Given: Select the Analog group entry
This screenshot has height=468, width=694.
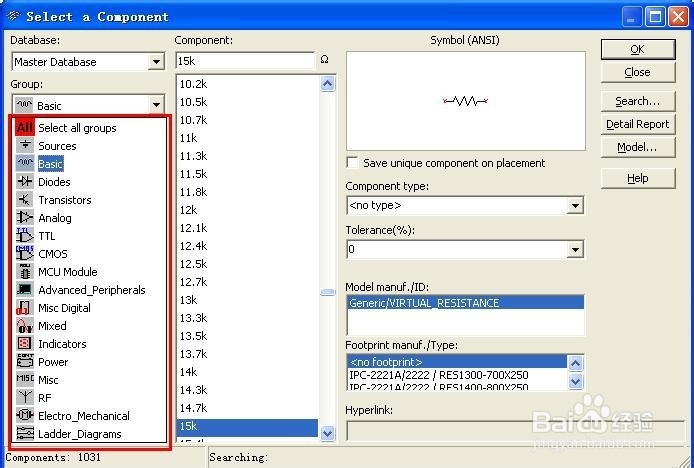Looking at the screenshot, I should [54, 218].
